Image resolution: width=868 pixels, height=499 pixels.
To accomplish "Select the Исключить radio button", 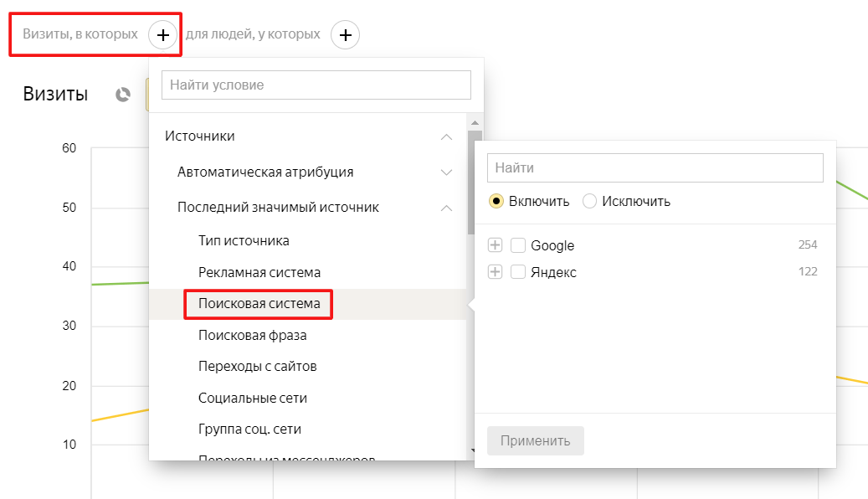I will tap(589, 201).
